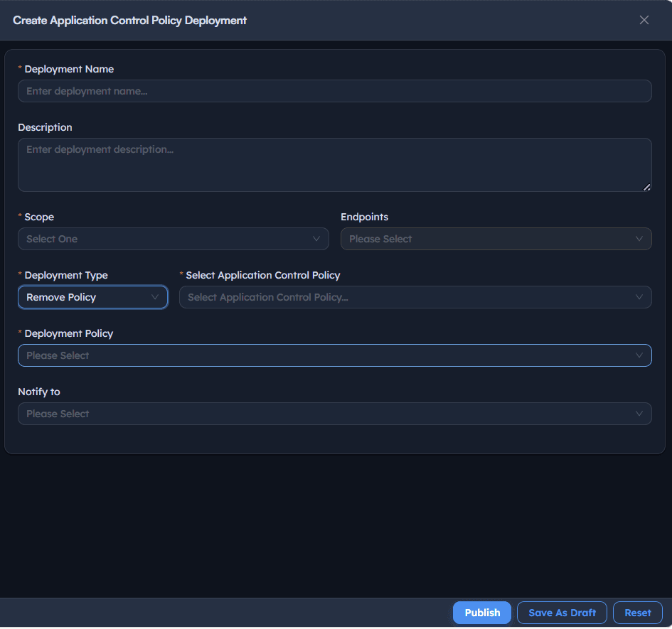
Task: Click the Description resize handle
Action: coord(646,187)
